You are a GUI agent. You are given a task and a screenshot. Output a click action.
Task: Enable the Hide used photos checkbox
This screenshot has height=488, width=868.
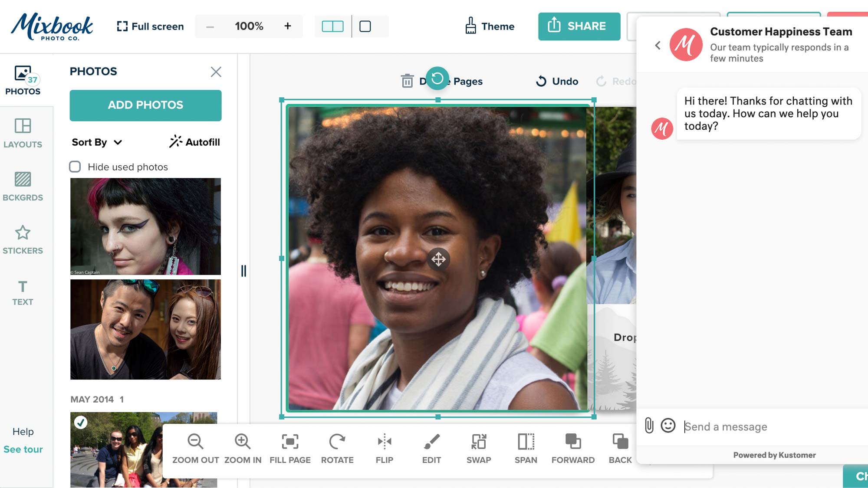coord(75,167)
